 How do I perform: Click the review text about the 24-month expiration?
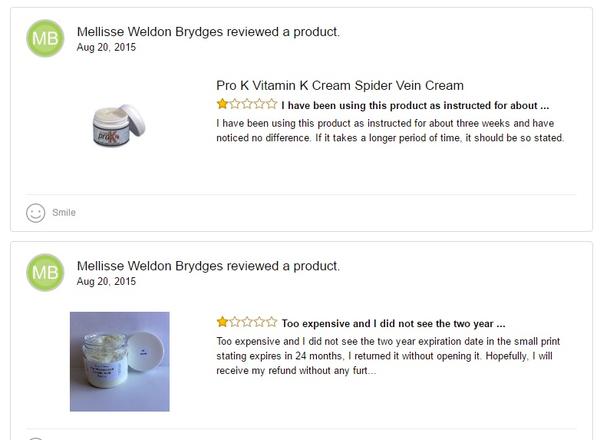(392, 355)
